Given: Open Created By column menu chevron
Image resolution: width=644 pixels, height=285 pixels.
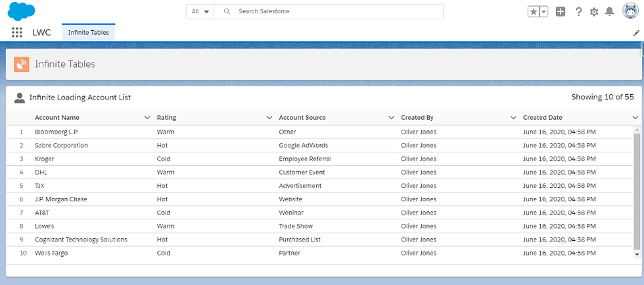Looking at the screenshot, I should tap(513, 118).
